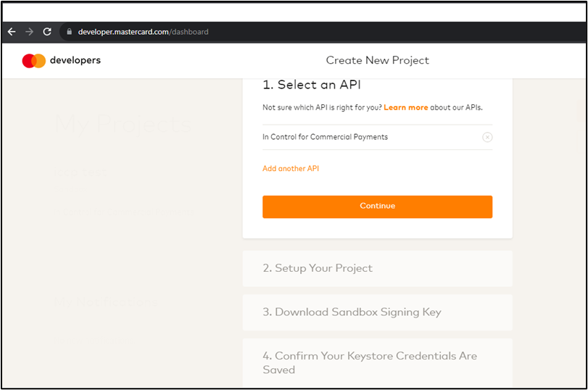Expand step 2 Setup Your Project
The height and width of the screenshot is (390, 588).
click(377, 268)
